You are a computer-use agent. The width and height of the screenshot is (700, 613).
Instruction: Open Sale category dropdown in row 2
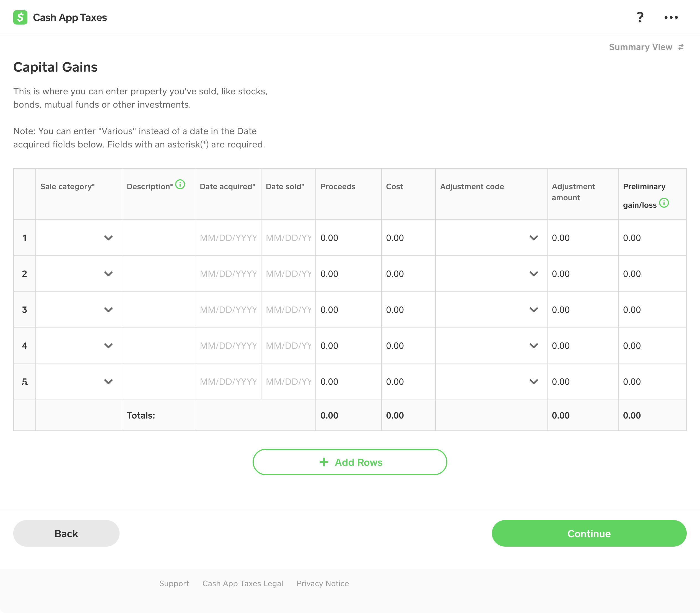pyautogui.click(x=79, y=274)
